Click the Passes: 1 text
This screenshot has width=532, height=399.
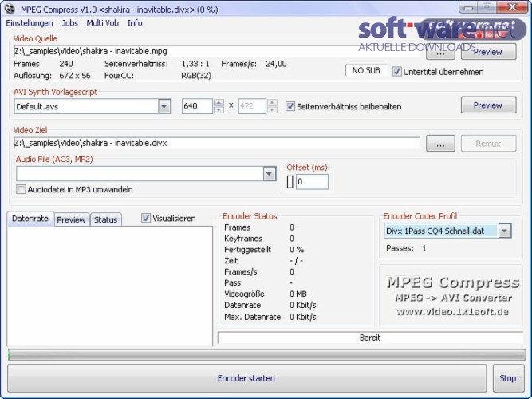(x=406, y=248)
